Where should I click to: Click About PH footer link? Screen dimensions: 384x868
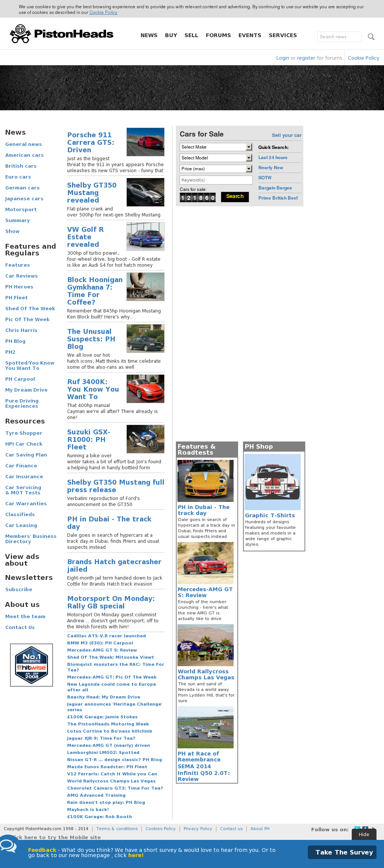pos(260,829)
